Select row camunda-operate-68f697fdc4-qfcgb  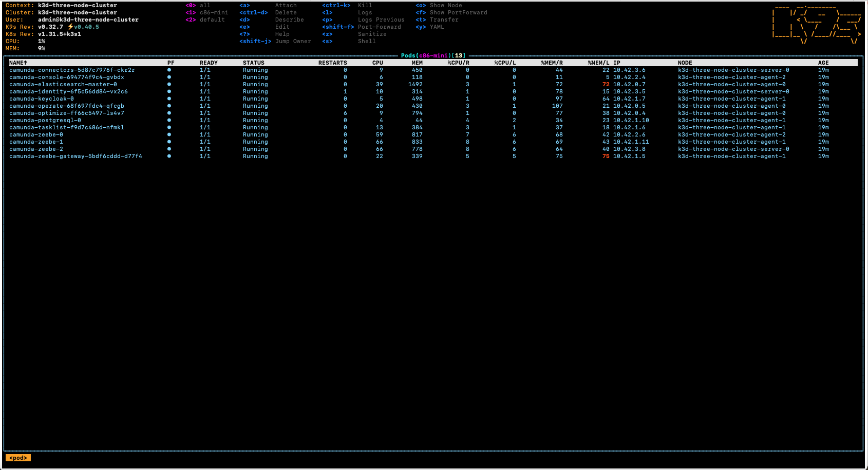[x=433, y=106]
